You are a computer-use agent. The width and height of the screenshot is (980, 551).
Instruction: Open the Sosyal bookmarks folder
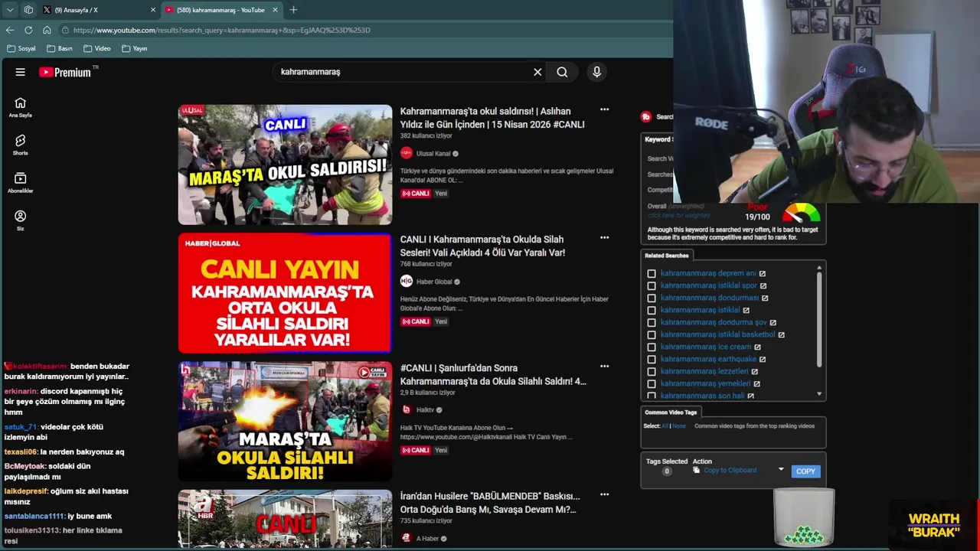[21, 48]
